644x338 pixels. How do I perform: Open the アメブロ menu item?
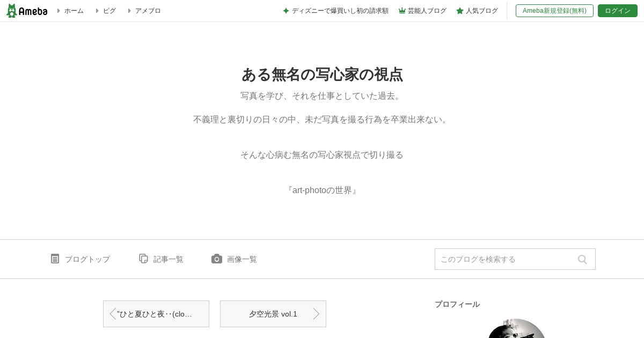coord(148,11)
